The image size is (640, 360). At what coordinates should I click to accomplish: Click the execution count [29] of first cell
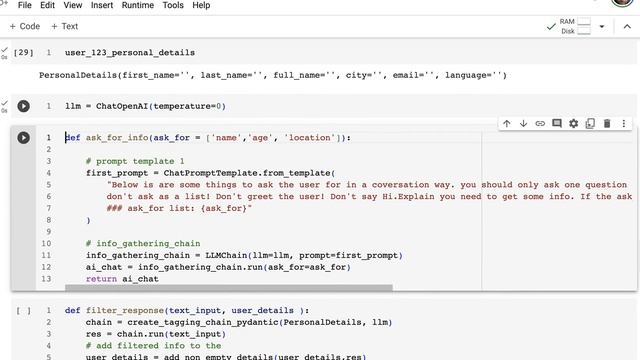click(23, 53)
